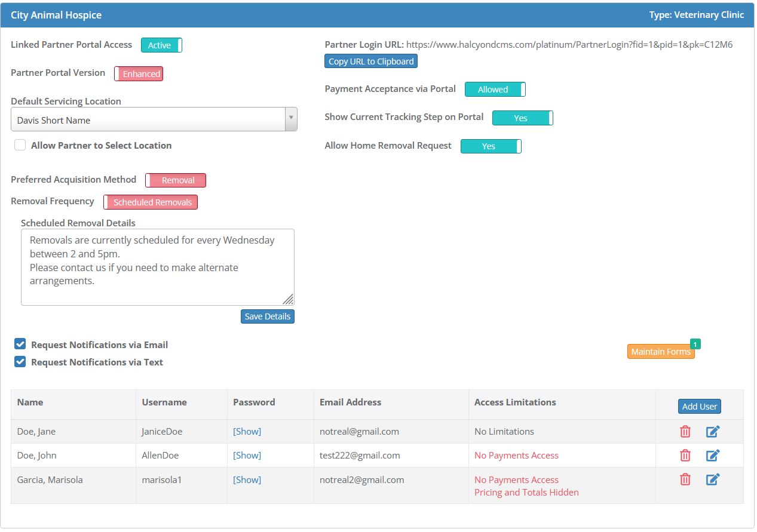Screen dimensions: 757x532
Task: Copy the Partner Login URL to clipboard
Action: coord(370,61)
